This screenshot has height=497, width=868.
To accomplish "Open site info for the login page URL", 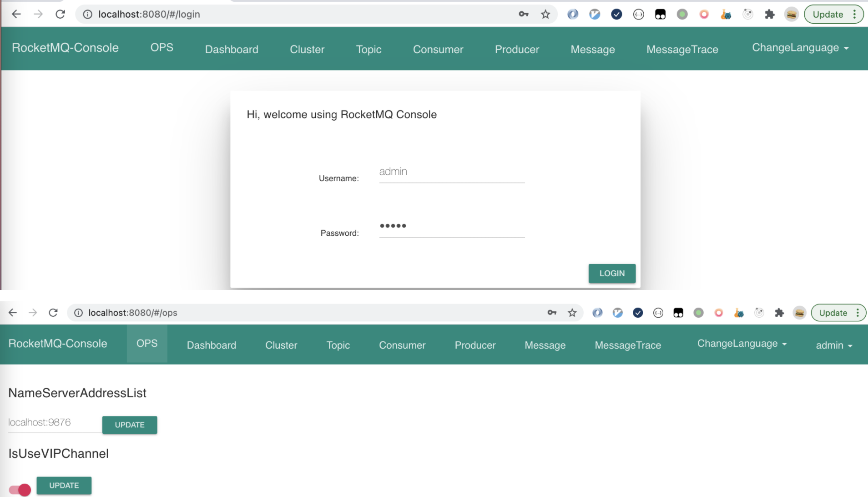I will tap(87, 15).
